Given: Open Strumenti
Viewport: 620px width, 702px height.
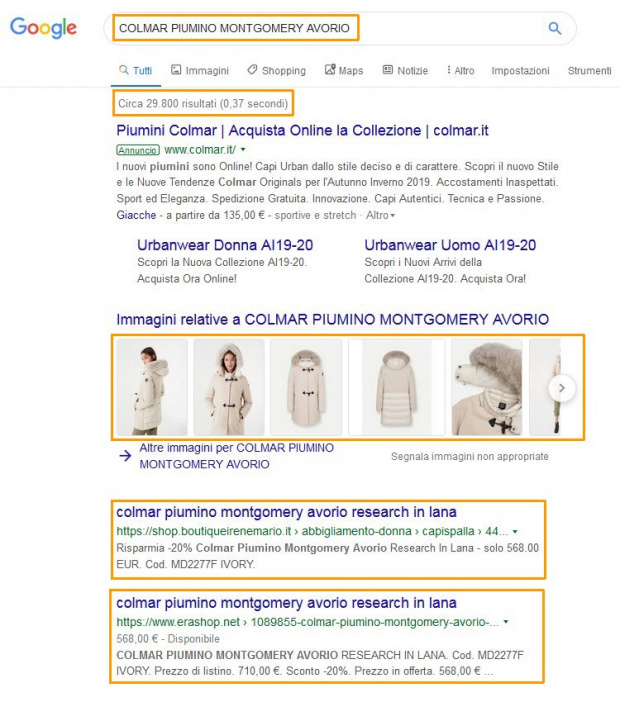Looking at the screenshot, I should click(x=589, y=70).
